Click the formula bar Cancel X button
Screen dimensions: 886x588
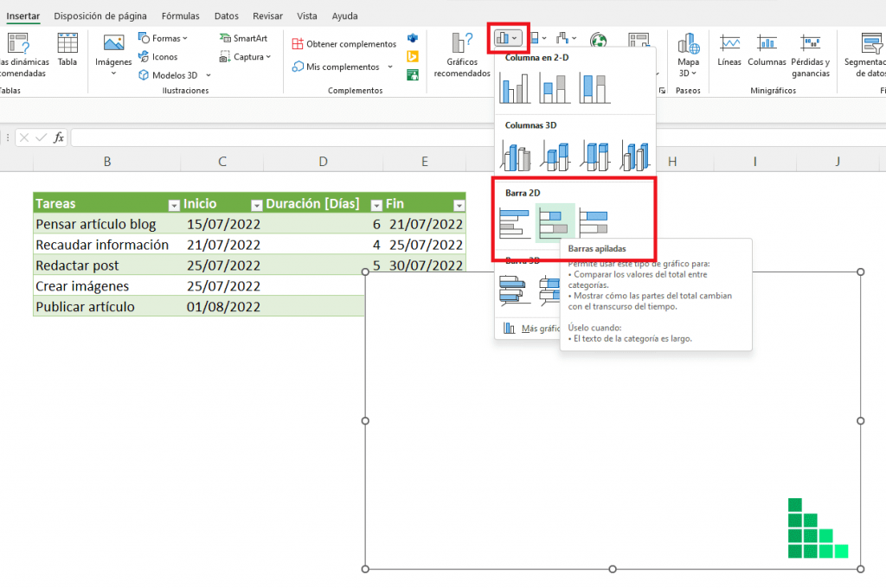tap(23, 137)
